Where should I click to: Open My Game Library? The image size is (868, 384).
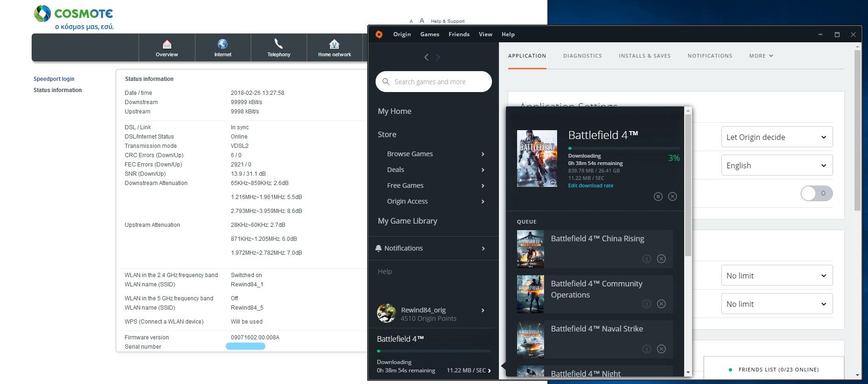coord(407,221)
